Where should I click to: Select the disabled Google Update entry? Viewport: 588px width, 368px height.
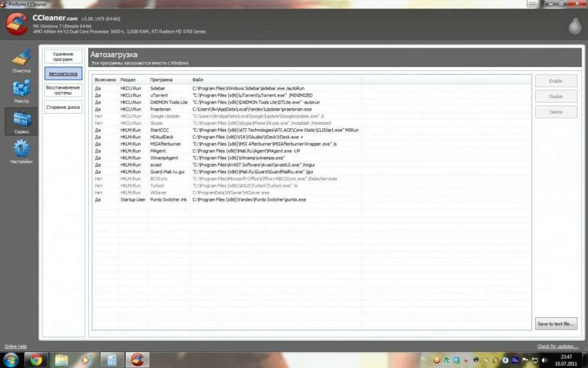312,116
